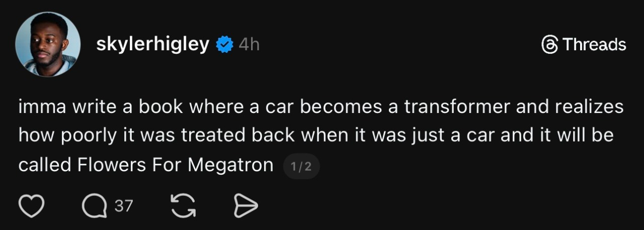Open skylerhigley's profile picture
The image size is (644, 230).
[48, 44]
